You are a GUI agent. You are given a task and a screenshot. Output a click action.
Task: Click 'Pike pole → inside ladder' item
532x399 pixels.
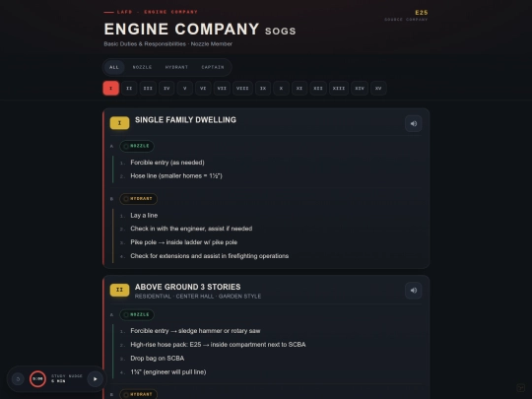pyautogui.click(x=183, y=242)
